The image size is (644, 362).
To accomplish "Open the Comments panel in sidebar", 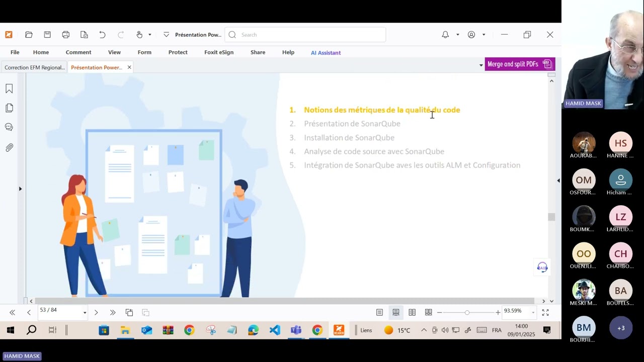I will click(9, 127).
